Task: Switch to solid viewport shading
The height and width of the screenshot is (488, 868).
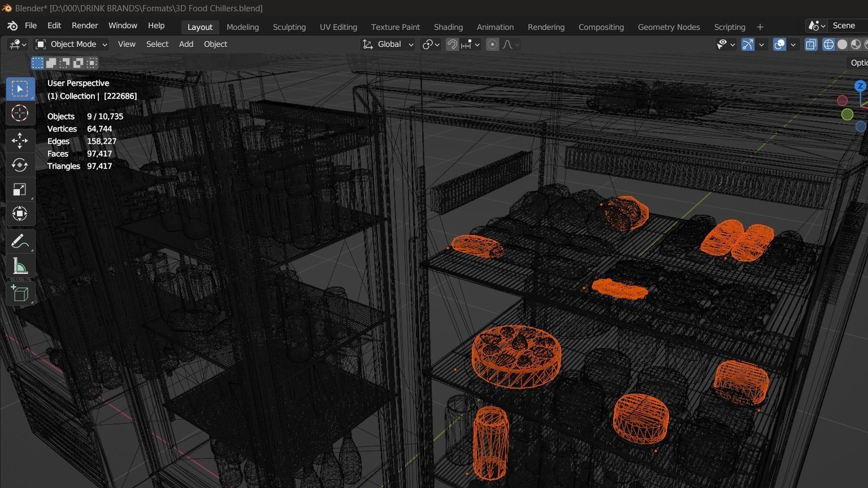Action: coord(842,44)
